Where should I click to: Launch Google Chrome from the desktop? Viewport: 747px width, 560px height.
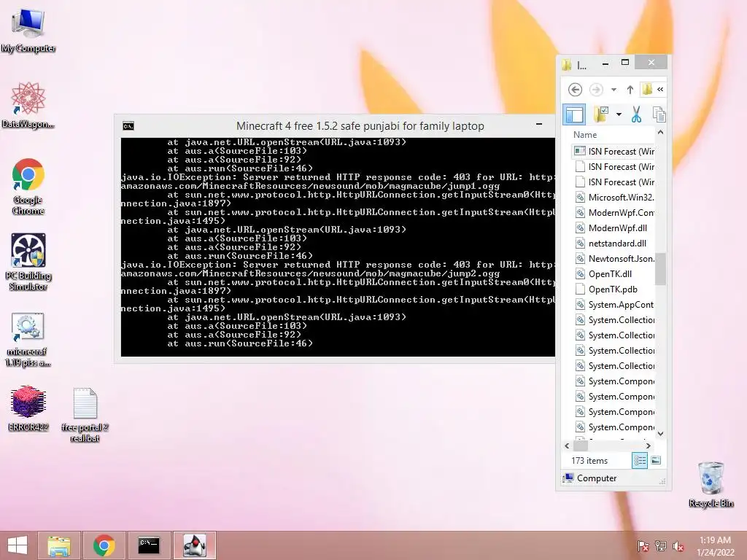coord(28,186)
